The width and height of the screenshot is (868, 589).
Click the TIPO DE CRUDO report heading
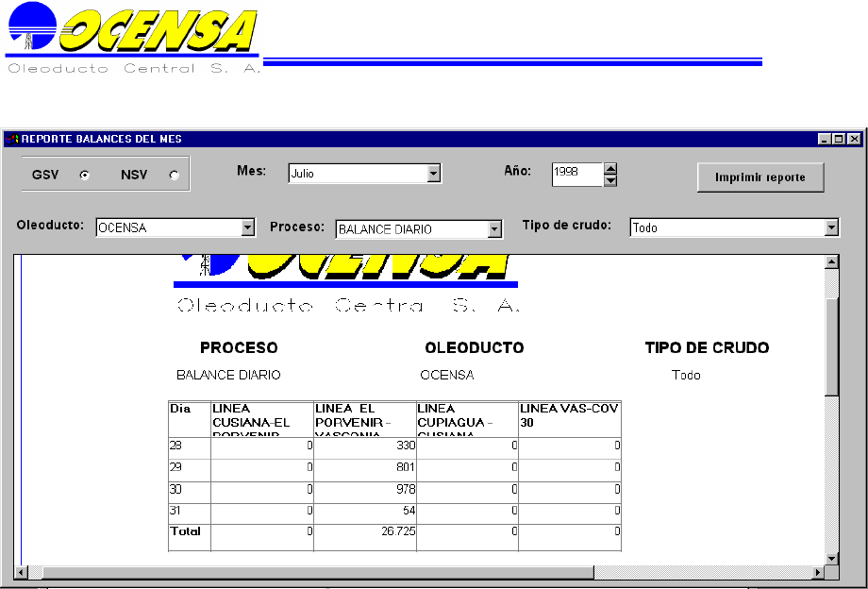[707, 347]
